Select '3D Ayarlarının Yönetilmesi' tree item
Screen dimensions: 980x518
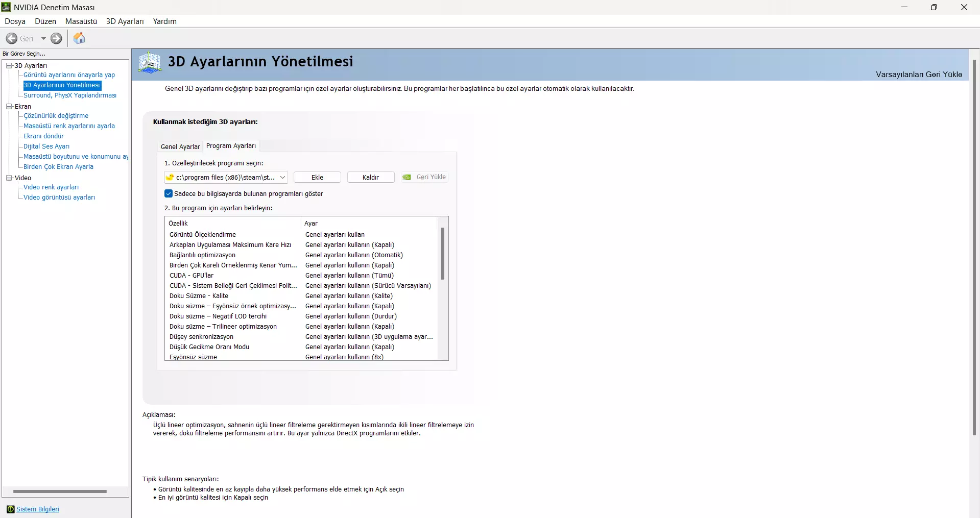click(62, 85)
